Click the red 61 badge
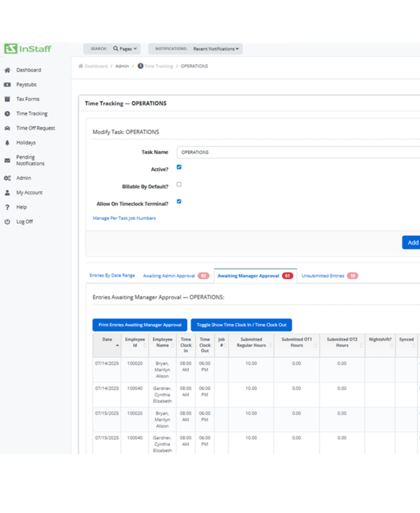This screenshot has width=420, height=513. (x=287, y=276)
